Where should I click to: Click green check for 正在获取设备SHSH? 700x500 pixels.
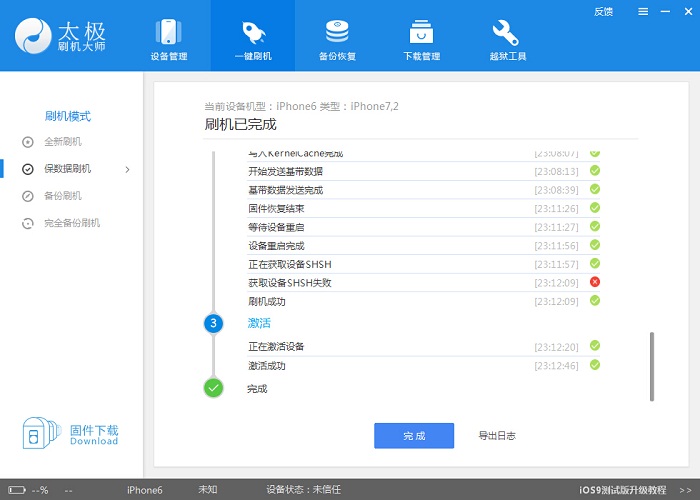(595, 263)
